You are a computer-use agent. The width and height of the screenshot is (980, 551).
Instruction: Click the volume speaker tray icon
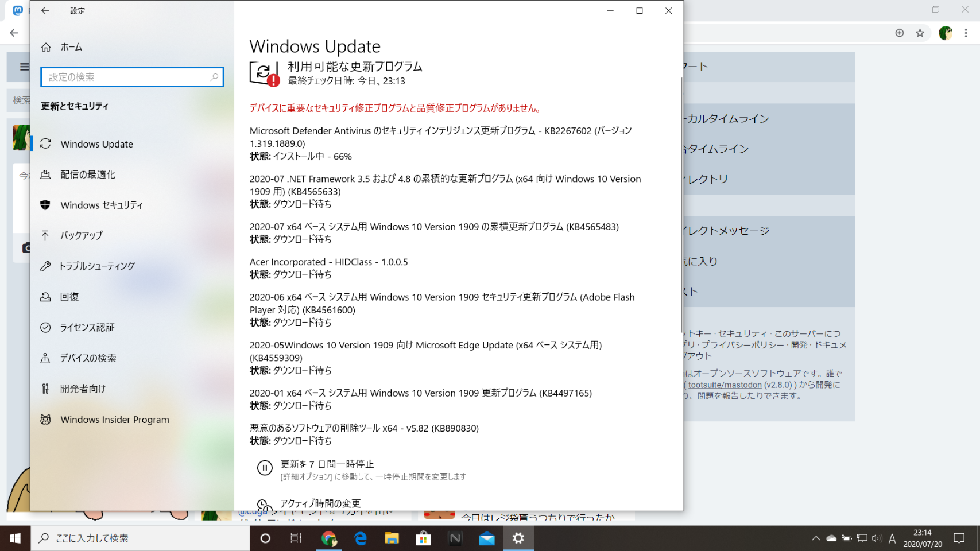tap(877, 538)
